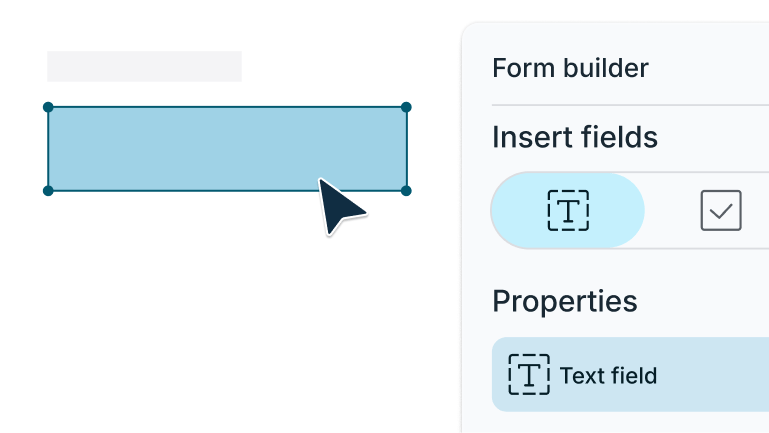Click the "Properties" section heading

coord(564,301)
